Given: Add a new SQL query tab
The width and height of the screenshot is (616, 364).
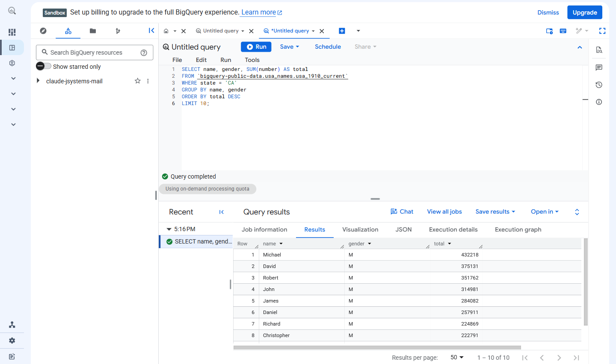Looking at the screenshot, I should (342, 31).
